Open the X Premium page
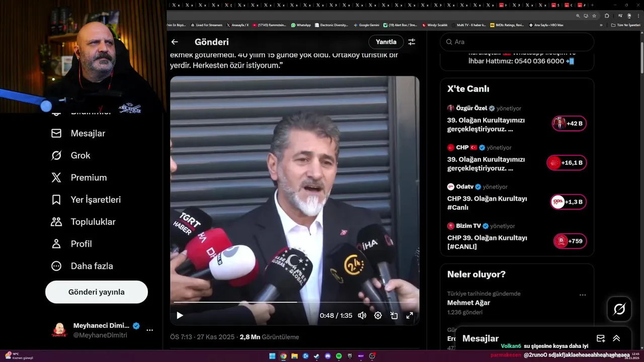This screenshot has width=644, height=362. point(79,177)
